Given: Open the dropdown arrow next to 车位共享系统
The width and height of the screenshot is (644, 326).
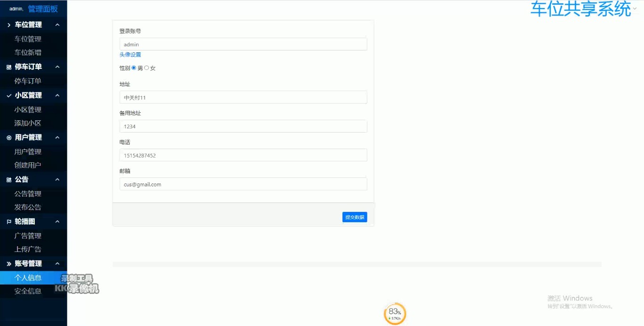Looking at the screenshot, I should point(635,8).
